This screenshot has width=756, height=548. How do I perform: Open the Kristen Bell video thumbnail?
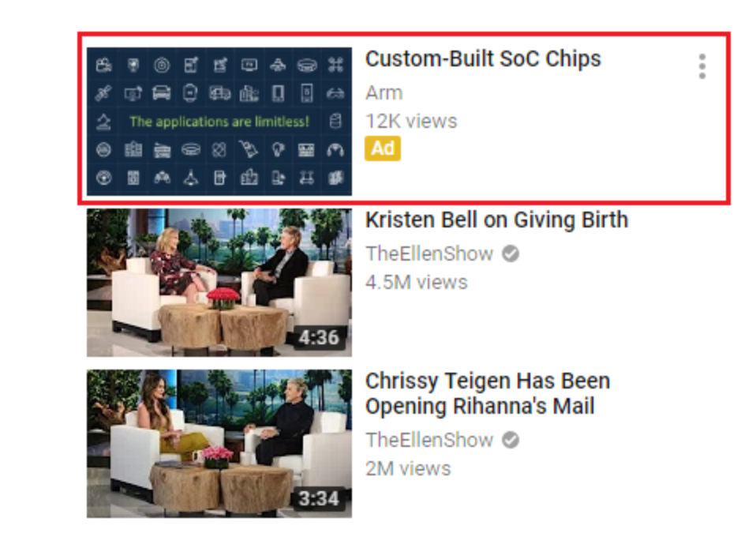[219, 283]
